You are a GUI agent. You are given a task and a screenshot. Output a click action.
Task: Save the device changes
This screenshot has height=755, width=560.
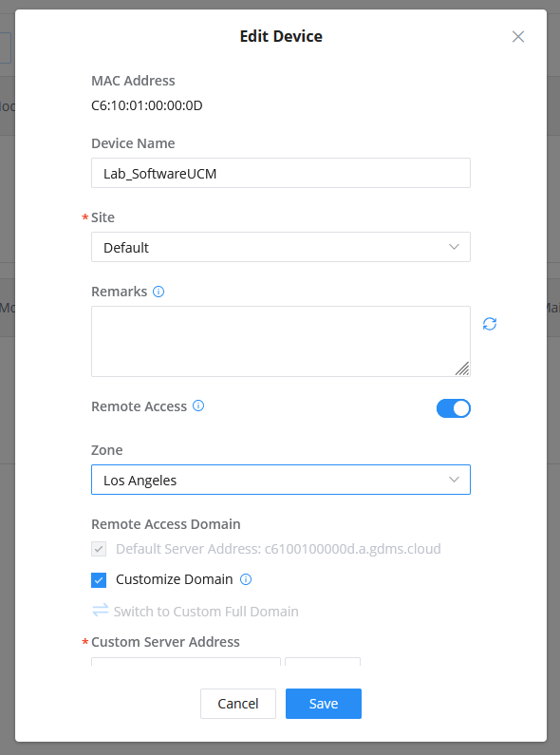324,704
